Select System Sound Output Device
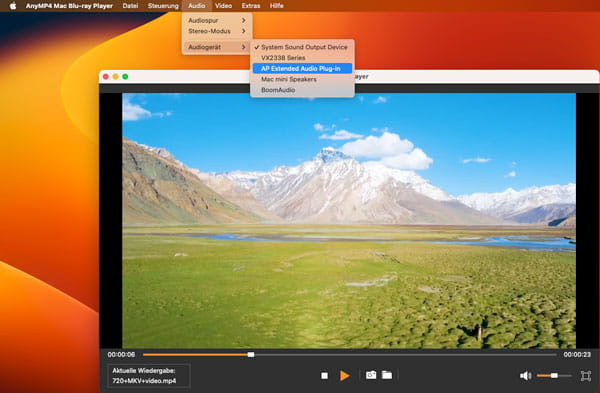The image size is (600, 393). [x=302, y=47]
